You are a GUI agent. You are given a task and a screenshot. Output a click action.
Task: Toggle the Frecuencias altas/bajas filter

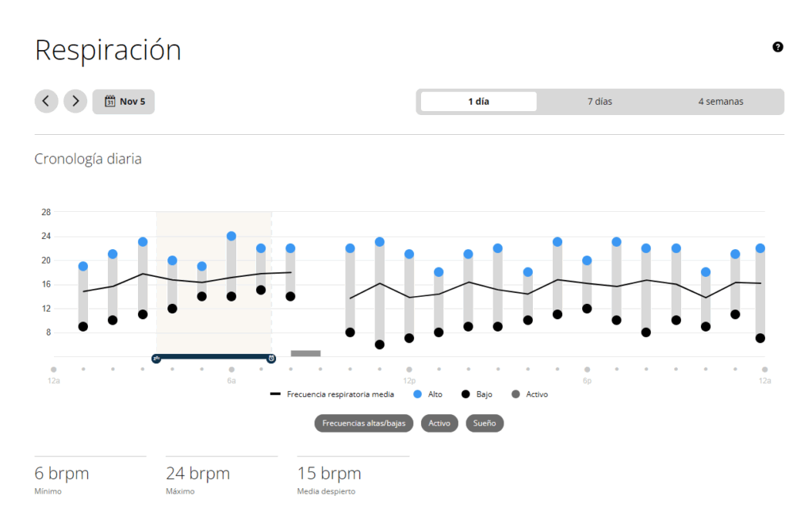364,423
